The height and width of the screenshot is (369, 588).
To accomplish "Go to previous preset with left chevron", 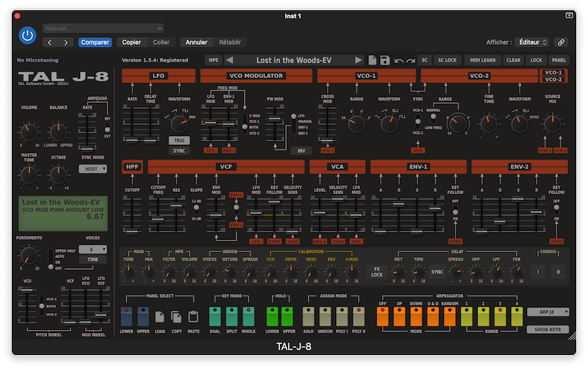I will click(x=50, y=43).
